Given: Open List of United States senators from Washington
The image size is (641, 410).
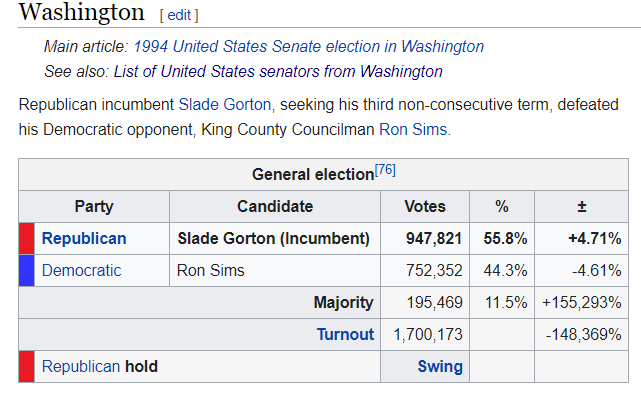Looking at the screenshot, I should [278, 72].
